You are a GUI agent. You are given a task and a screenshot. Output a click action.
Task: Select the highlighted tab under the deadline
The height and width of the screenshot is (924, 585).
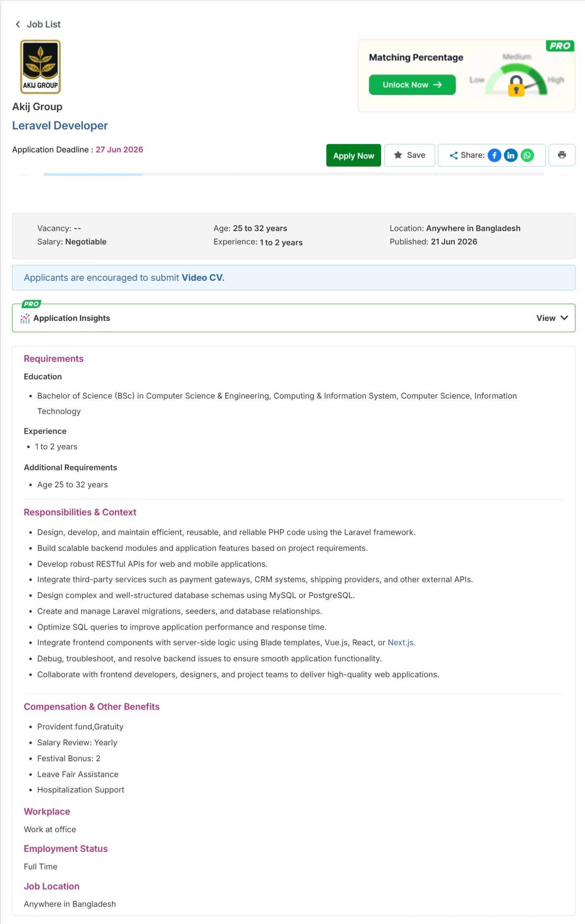pos(93,174)
